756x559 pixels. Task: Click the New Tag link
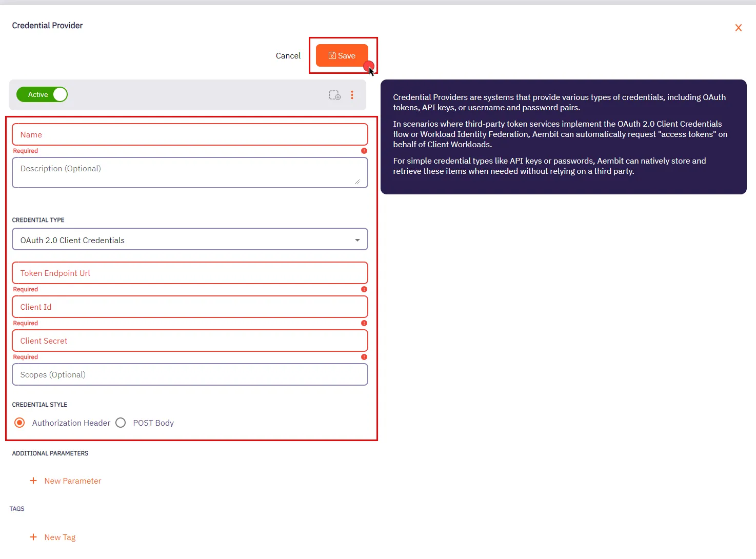[x=60, y=537]
